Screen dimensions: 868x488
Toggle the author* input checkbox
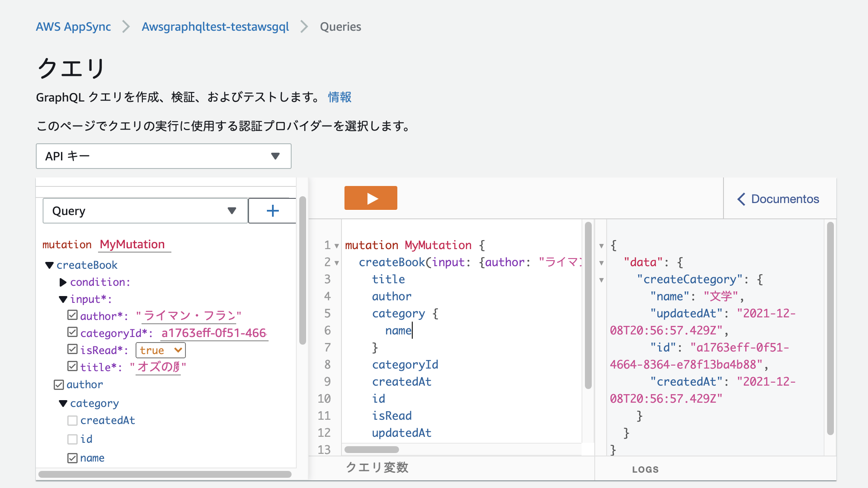point(72,315)
